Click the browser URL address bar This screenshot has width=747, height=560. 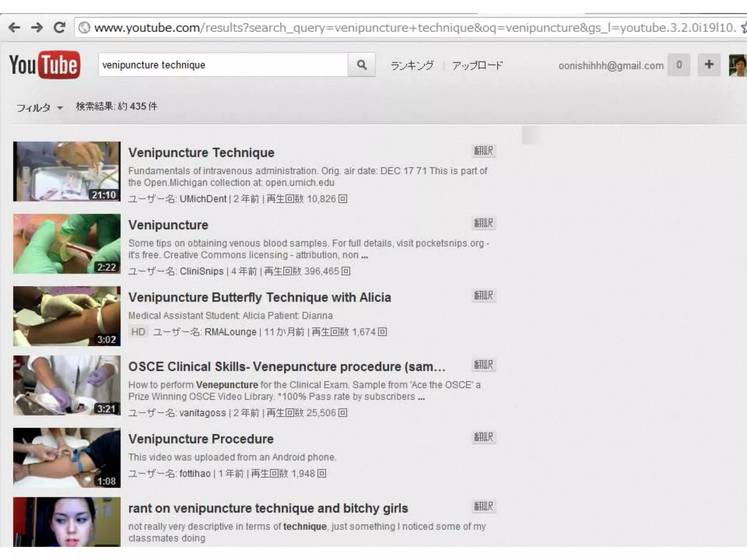point(401,28)
